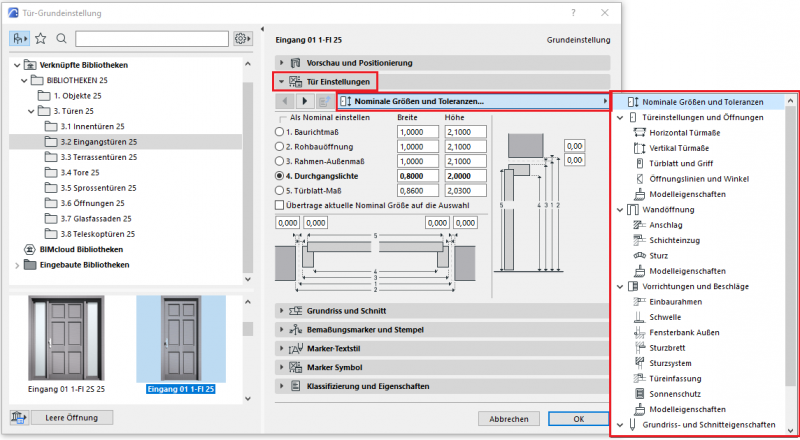Screen dimensions: 800x440
Task: Click the search magnifier icon
Action: 61,39
